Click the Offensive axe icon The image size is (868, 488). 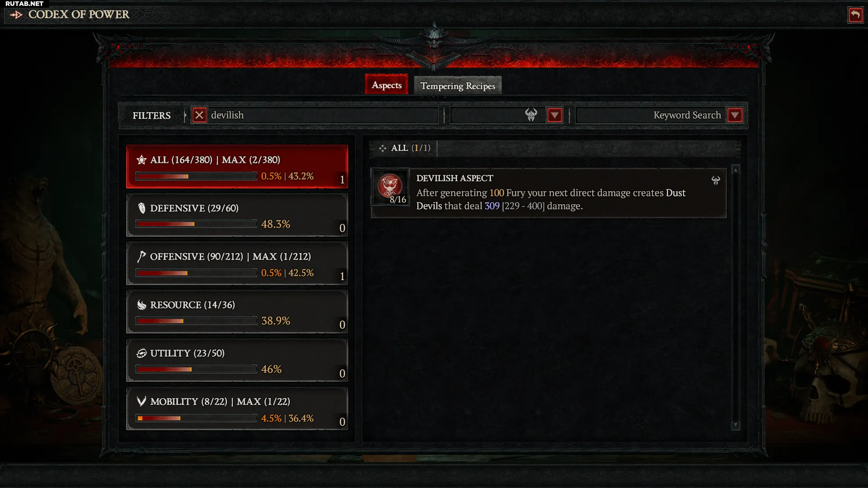pos(142,257)
